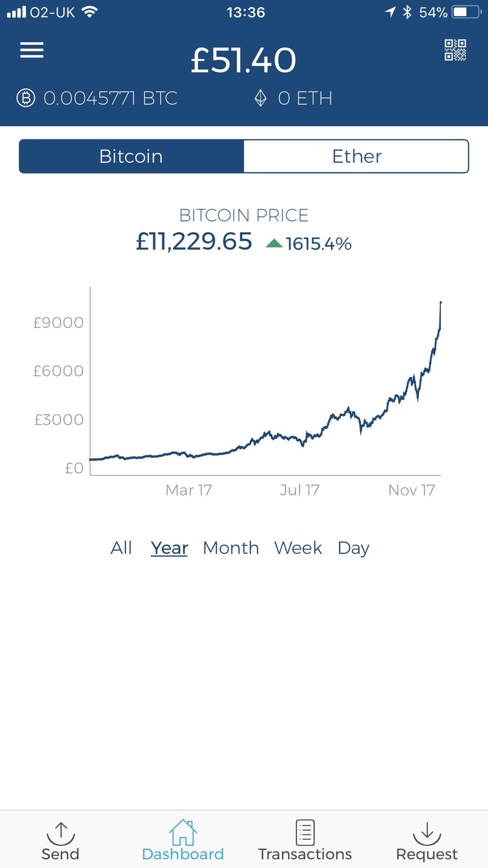Select the Month chart range
Screen dimensions: 488x868
(231, 548)
